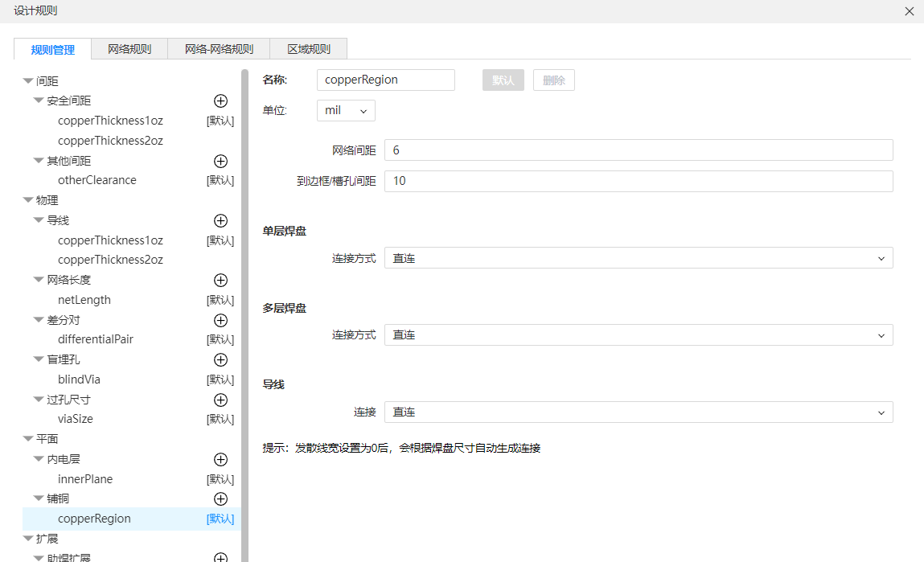The width and height of the screenshot is (924, 562).
Task: Switch to the 网络规则 tab
Action: click(129, 49)
